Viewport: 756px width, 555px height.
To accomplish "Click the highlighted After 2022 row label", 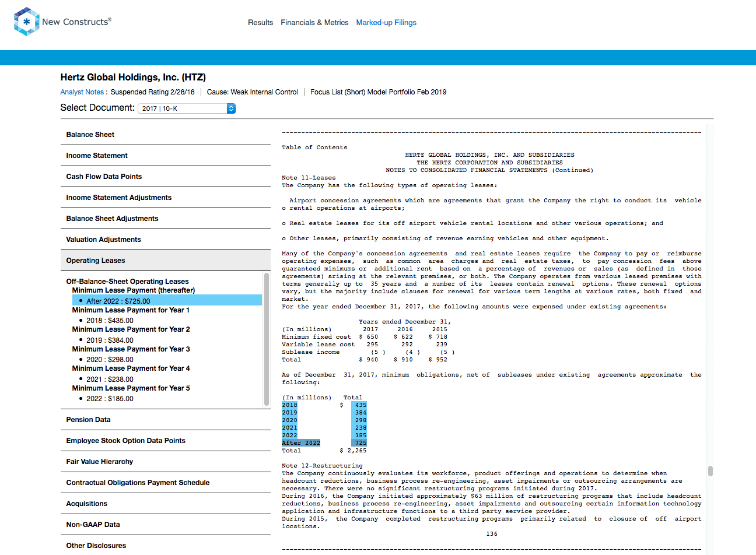I will click(x=301, y=443).
